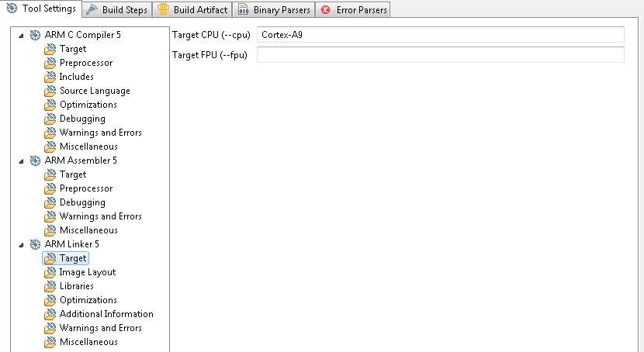The image size is (644, 352).
Task: Select Warnings and Errors under ARM Linker 5
Action: 101,328
